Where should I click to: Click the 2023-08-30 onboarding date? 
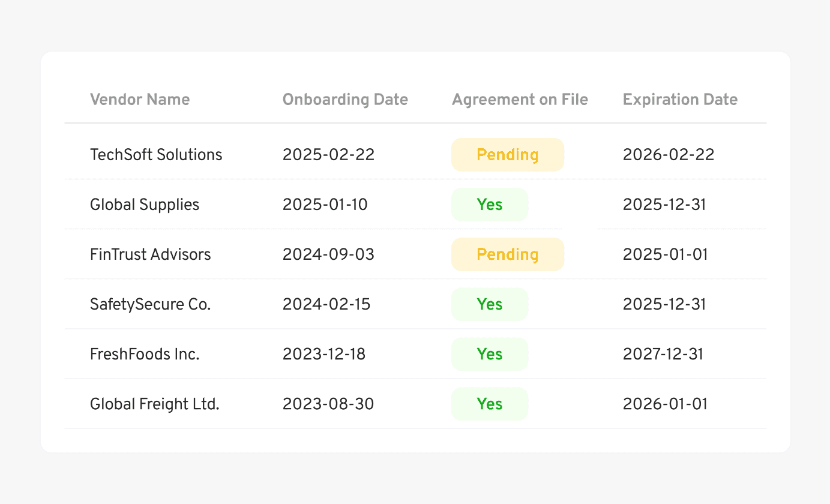328,404
